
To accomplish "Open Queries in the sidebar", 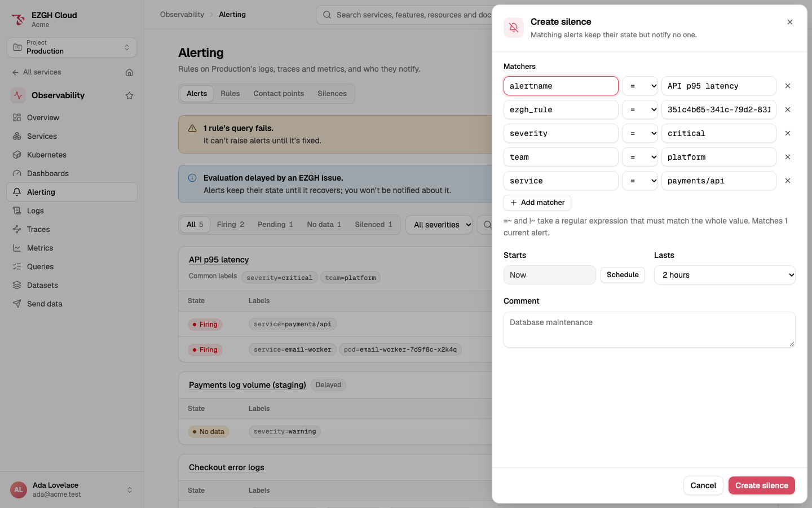I will (x=72, y=266).
